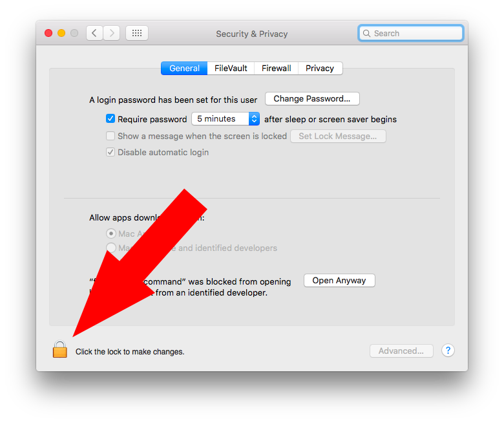Uncheck the Require password checkbox

tap(110, 119)
